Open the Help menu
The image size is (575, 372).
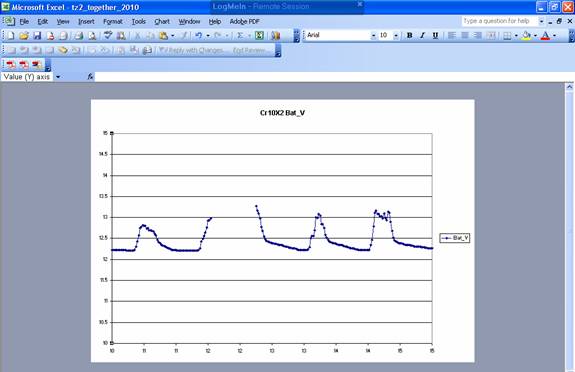coord(215,22)
